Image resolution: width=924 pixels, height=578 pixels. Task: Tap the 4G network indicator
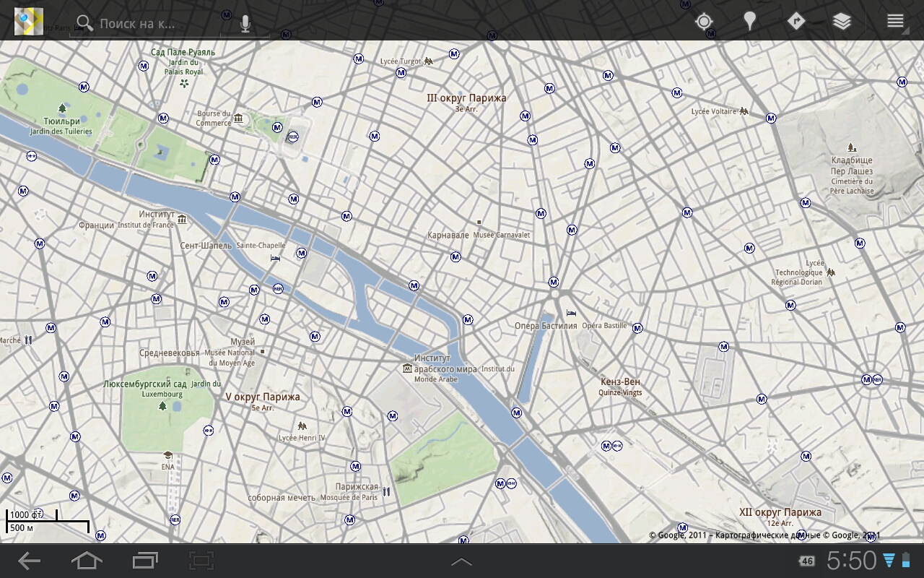tap(806, 561)
